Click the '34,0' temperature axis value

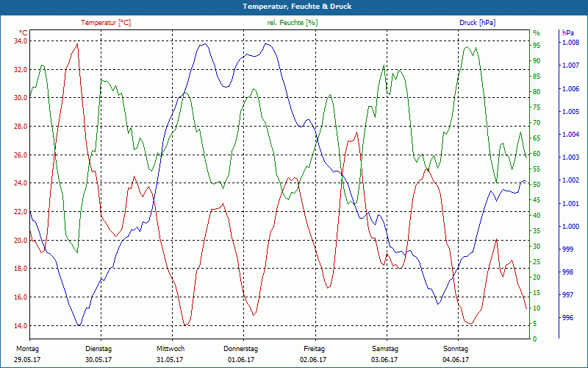[x=21, y=40]
